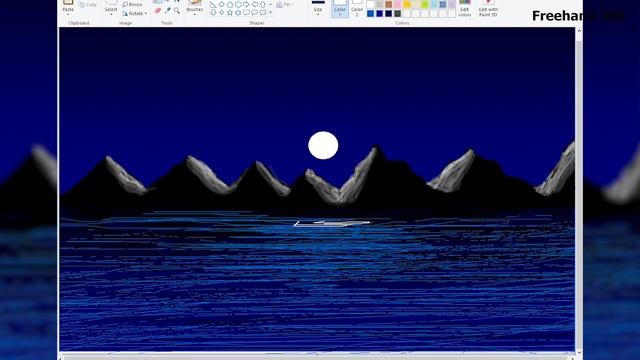The image size is (640, 360).
Task: Choose the up arrow shape
Action: pos(263,4)
